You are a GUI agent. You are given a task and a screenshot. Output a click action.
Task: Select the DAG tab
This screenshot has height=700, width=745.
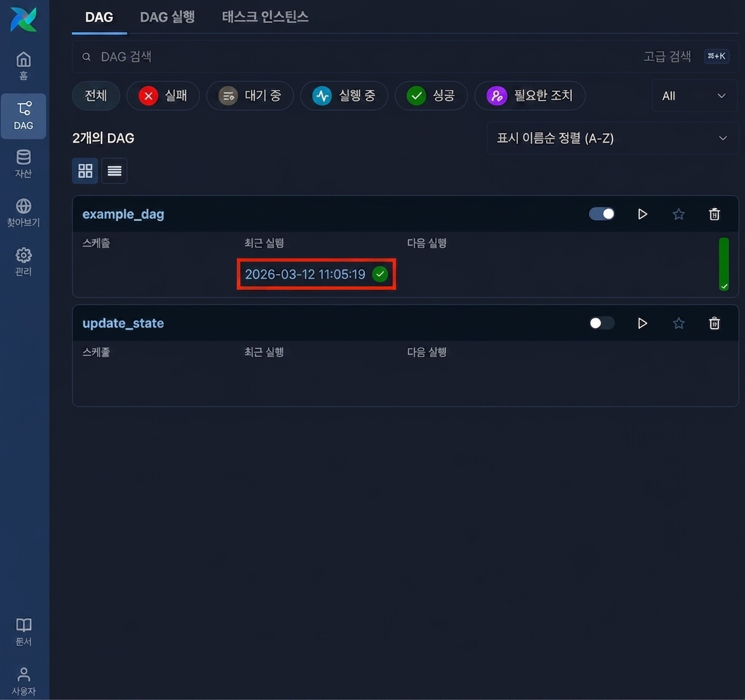pyautogui.click(x=99, y=17)
